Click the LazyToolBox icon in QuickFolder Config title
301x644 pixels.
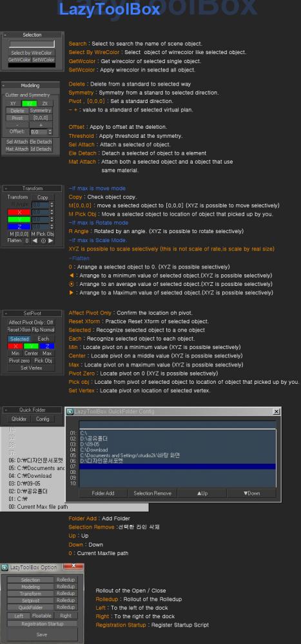click(70, 411)
